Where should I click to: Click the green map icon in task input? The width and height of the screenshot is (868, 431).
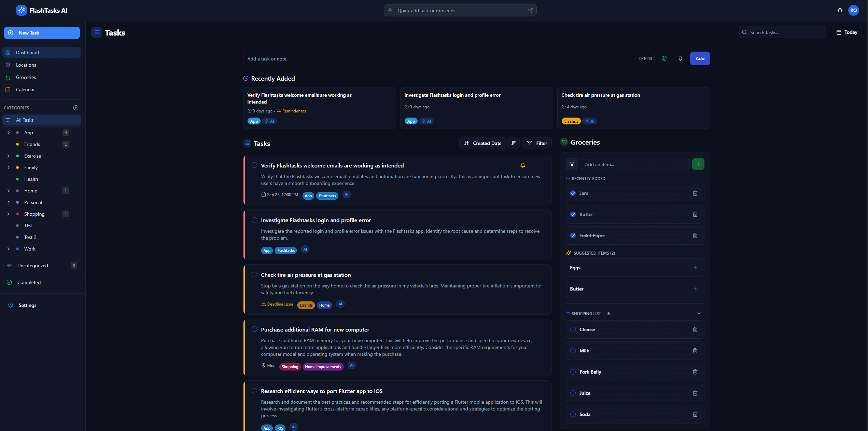(664, 58)
